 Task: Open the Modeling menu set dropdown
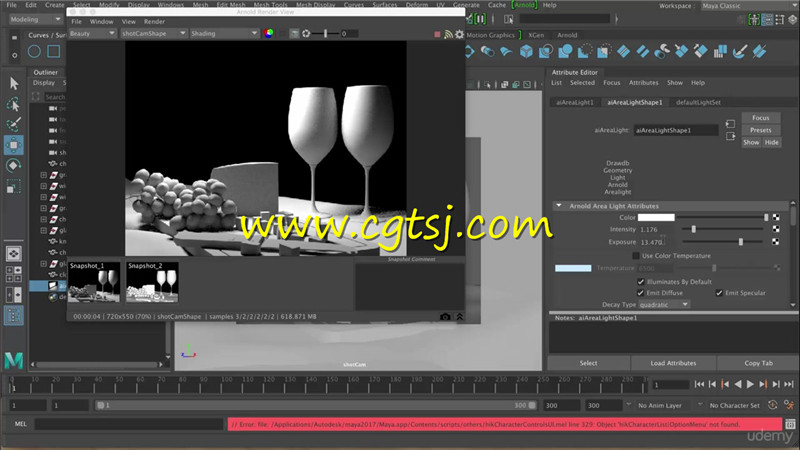[35, 19]
